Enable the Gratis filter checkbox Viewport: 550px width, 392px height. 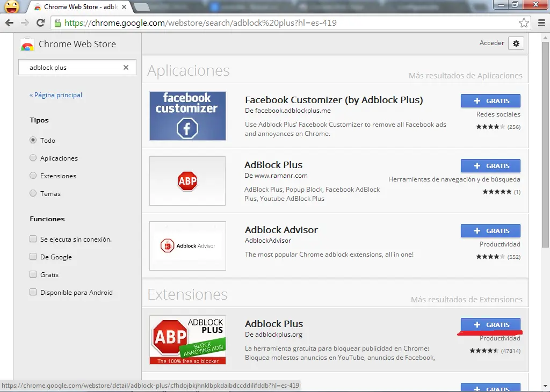point(33,274)
